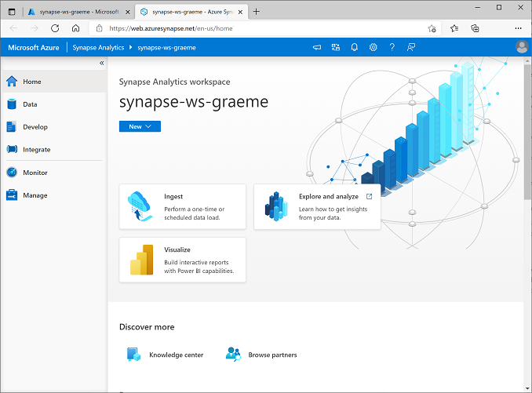Click external link icon on Explore card
The image size is (532, 393).
369,196
